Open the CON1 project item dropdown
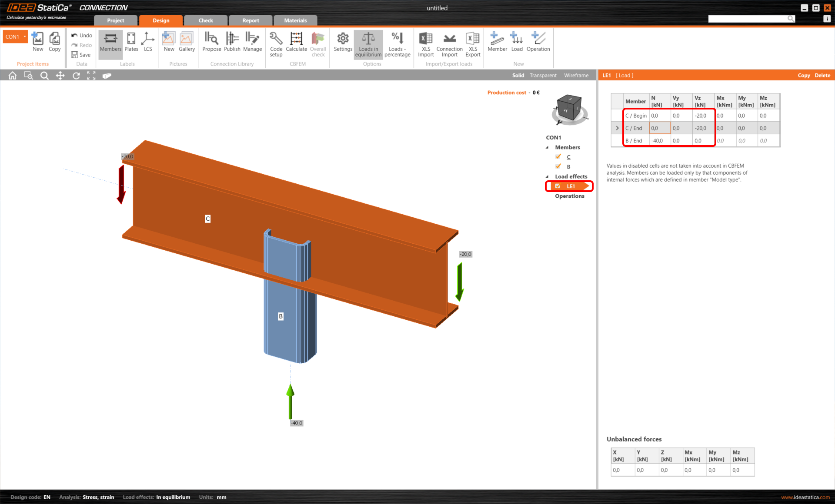The width and height of the screenshot is (835, 504). (x=25, y=36)
